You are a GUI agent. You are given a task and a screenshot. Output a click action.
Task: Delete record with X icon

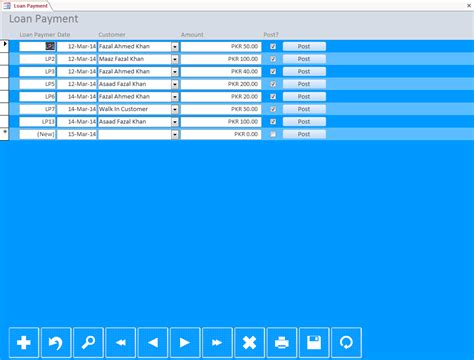point(250,342)
